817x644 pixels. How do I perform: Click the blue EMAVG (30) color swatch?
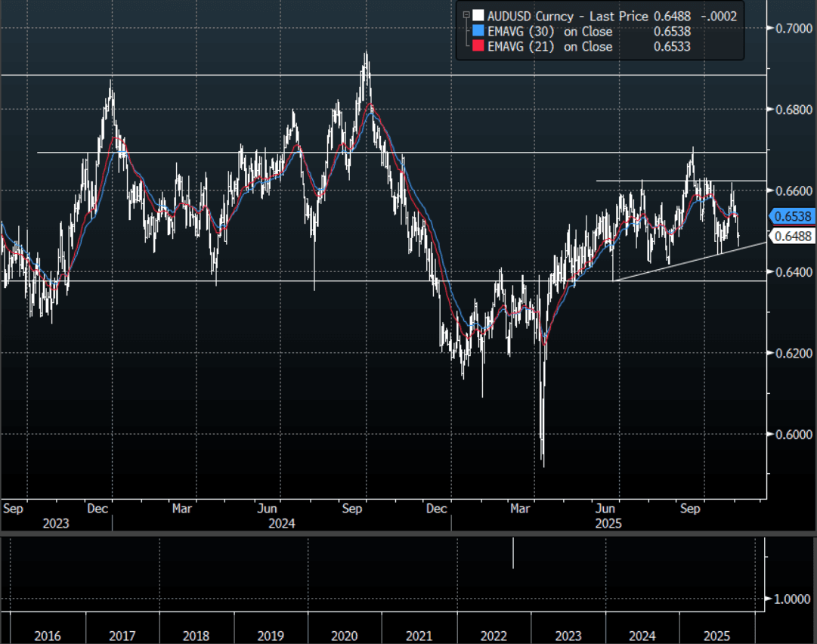pyautogui.click(x=478, y=31)
